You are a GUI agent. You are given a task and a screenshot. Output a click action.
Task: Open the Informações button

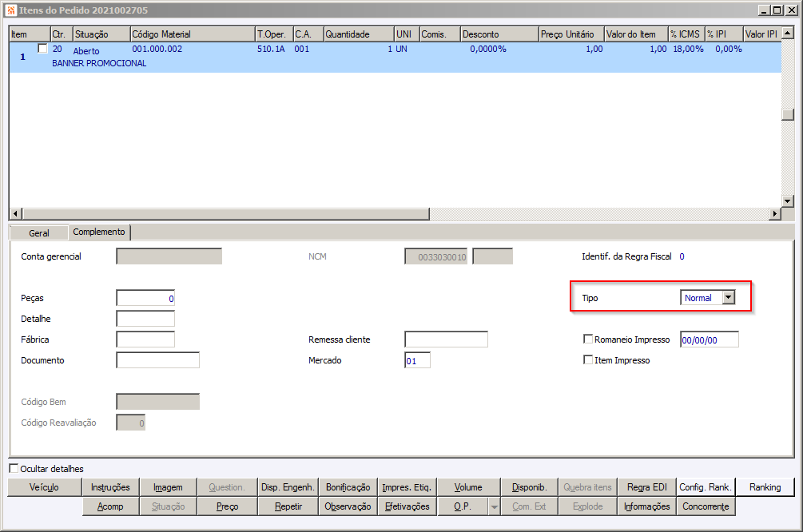(x=647, y=506)
